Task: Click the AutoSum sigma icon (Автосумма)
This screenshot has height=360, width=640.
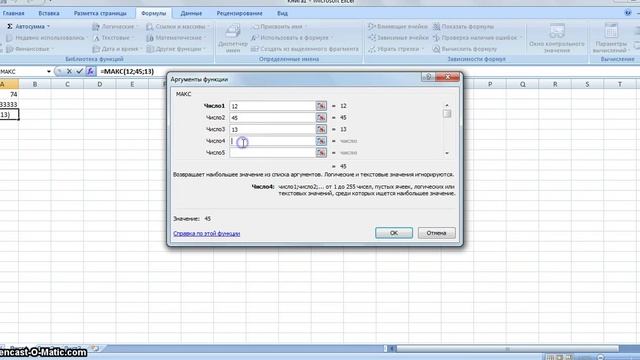Action: click(x=10, y=27)
